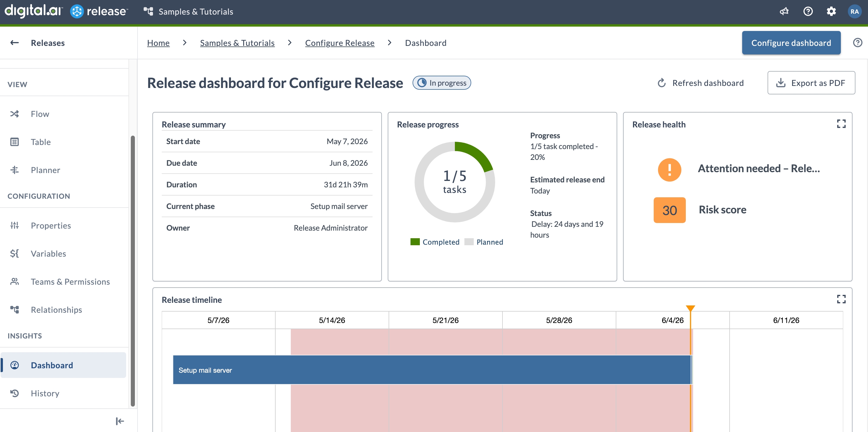Click the 'Jun 8, 2026' due date value

348,163
